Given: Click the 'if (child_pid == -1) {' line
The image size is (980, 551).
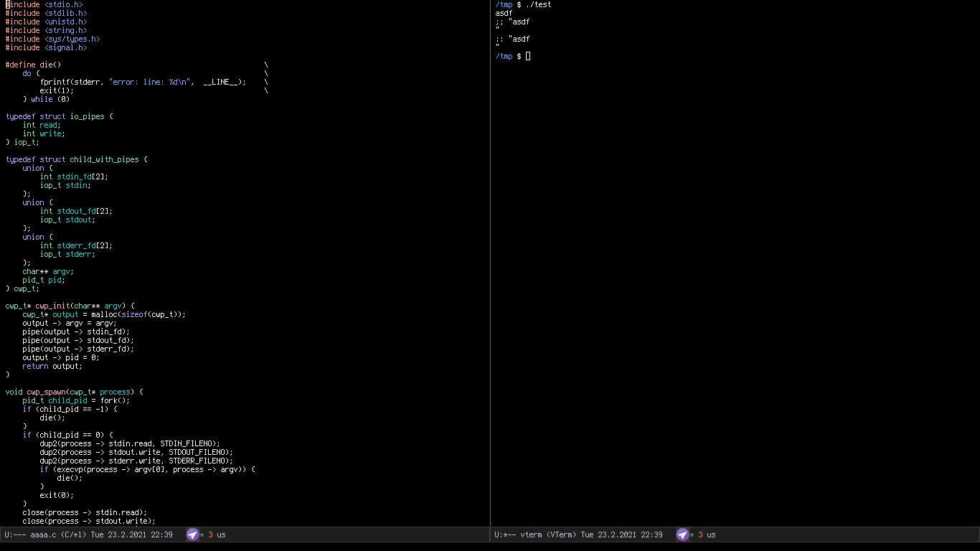Looking at the screenshot, I should coord(70,409).
